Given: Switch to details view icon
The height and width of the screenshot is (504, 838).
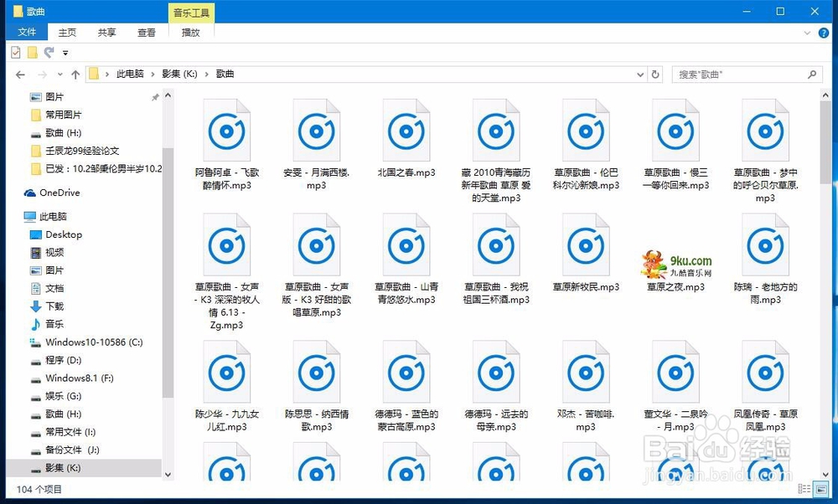Looking at the screenshot, I should pos(804,489).
